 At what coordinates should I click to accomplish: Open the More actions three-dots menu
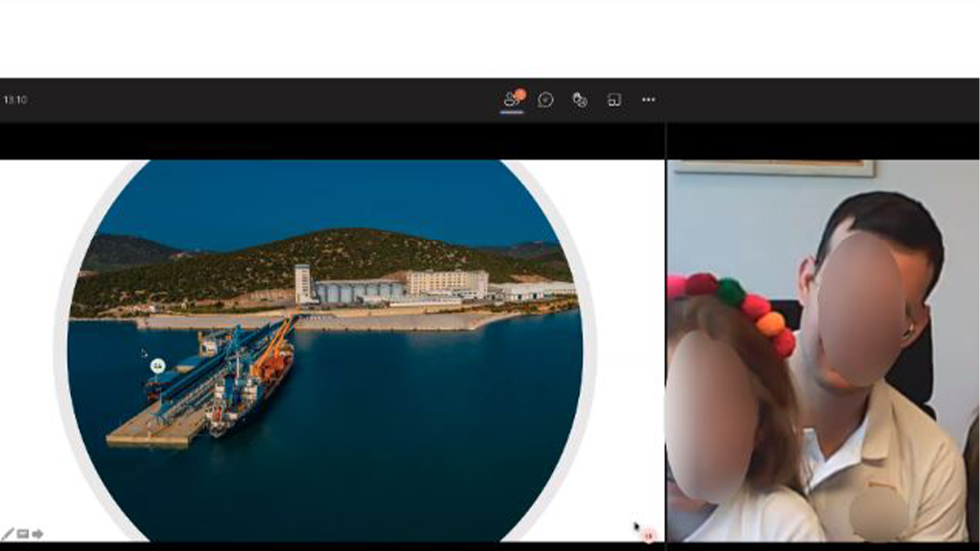tap(648, 99)
